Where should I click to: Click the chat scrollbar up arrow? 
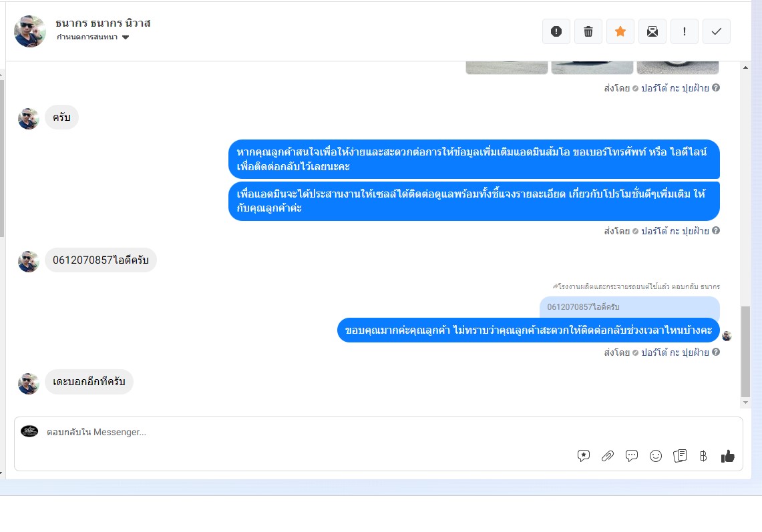pos(745,67)
